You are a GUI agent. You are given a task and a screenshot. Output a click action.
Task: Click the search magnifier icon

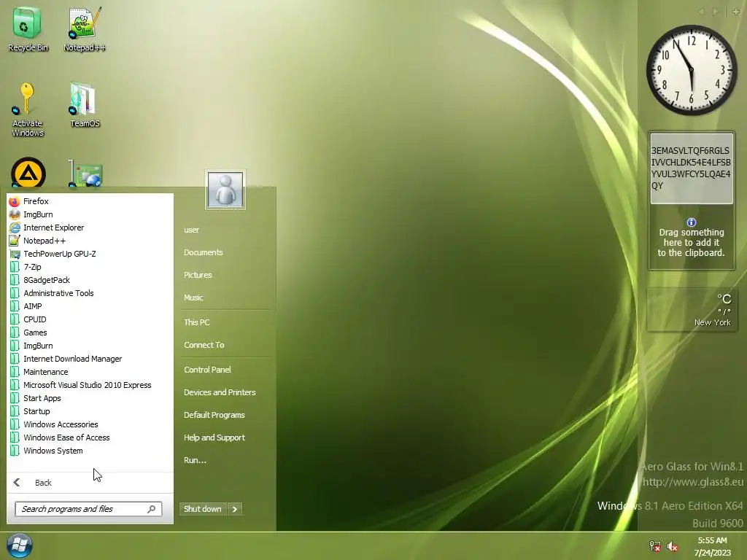tap(152, 509)
